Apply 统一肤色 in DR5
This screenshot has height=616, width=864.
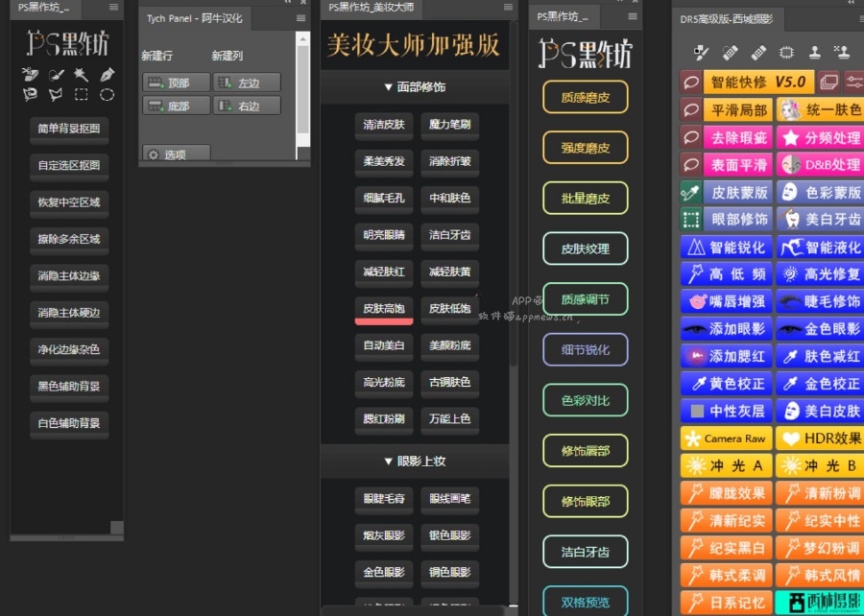820,109
